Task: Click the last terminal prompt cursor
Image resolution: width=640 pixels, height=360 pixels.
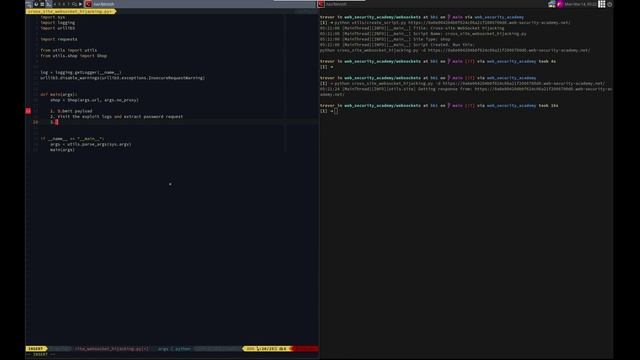Action: click(x=336, y=111)
